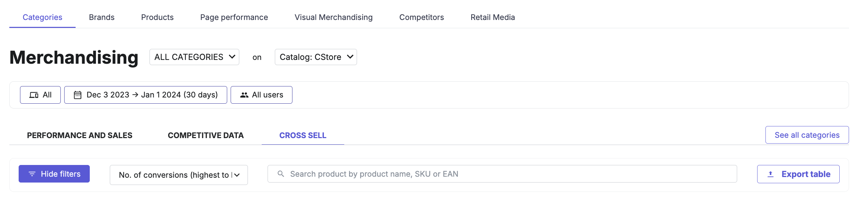Click the devices icon in the All filter
The height and width of the screenshot is (197, 868).
pyautogui.click(x=34, y=95)
